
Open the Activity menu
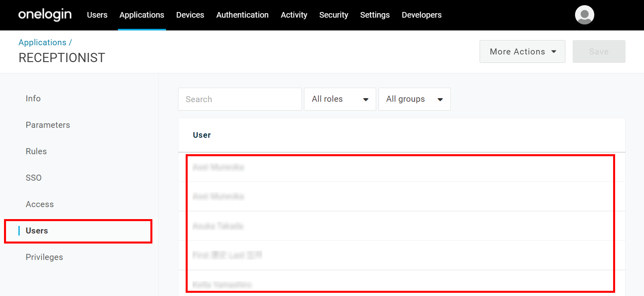(x=294, y=15)
